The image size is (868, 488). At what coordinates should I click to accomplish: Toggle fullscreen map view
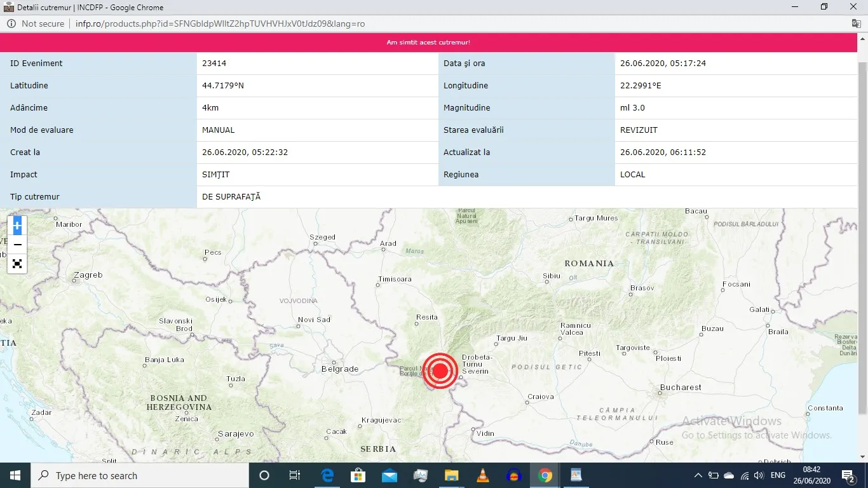point(17,264)
